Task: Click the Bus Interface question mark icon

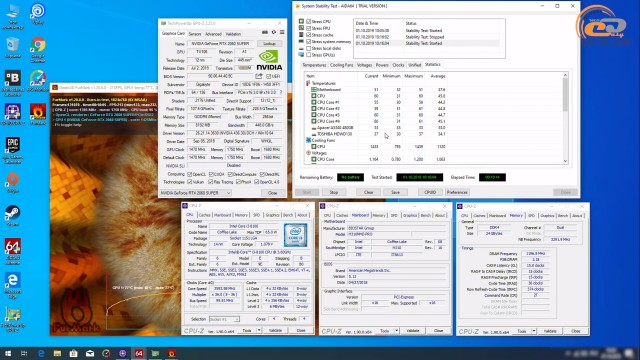Action: coord(281,93)
